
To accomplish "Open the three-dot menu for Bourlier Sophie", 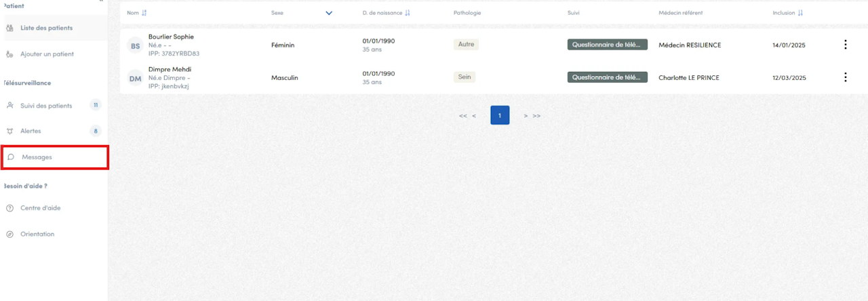I will click(x=845, y=45).
